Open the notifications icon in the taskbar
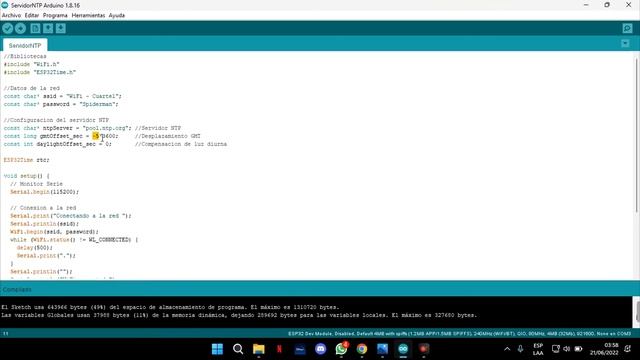The height and width of the screenshot is (360, 640). [628, 349]
